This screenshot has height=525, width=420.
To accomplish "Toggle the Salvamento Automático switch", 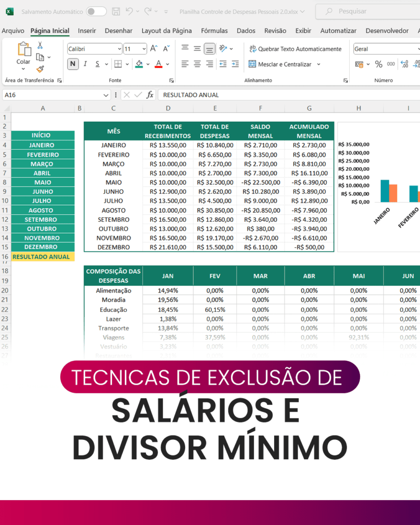I will (96, 11).
